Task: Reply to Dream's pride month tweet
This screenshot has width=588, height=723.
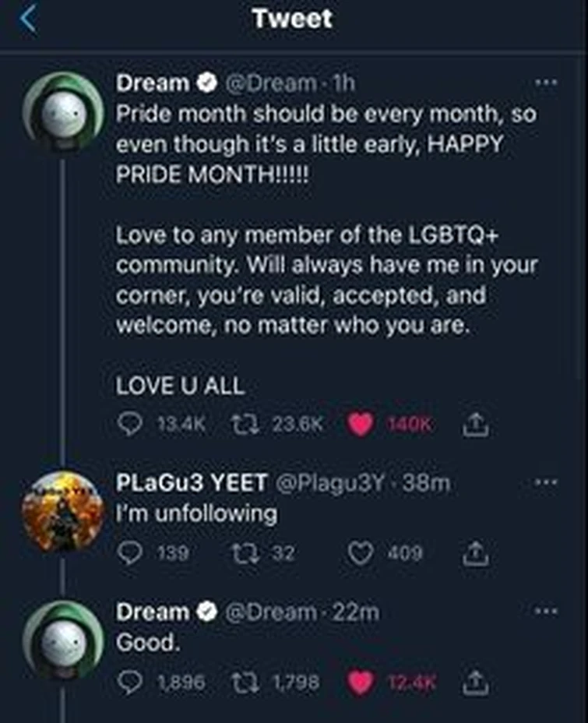Action: [131, 422]
